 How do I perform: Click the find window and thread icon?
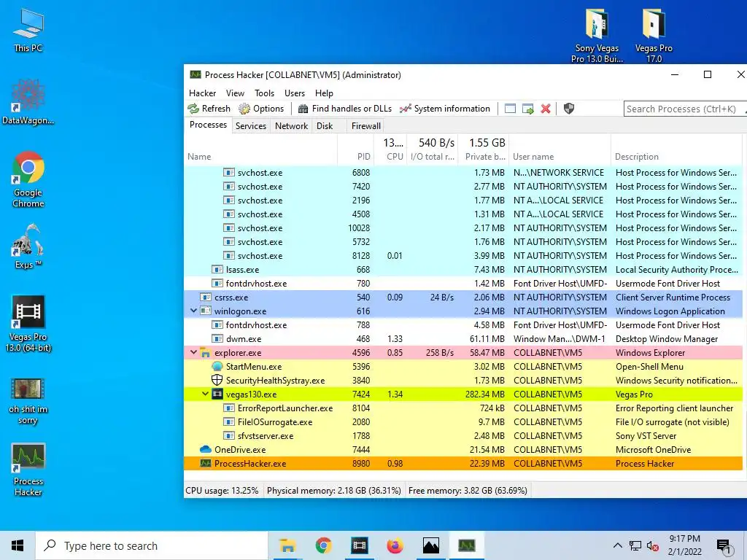528,109
